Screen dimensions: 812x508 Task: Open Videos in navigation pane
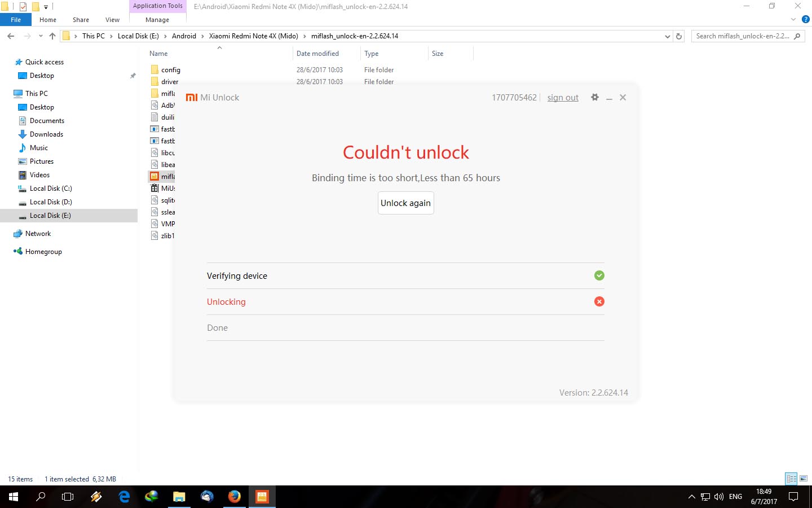pos(39,175)
